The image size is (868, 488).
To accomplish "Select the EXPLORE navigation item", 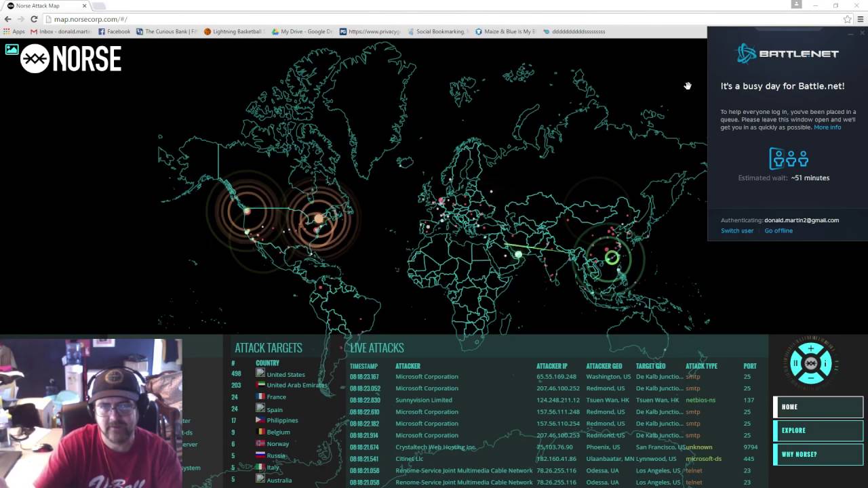I will tap(818, 430).
